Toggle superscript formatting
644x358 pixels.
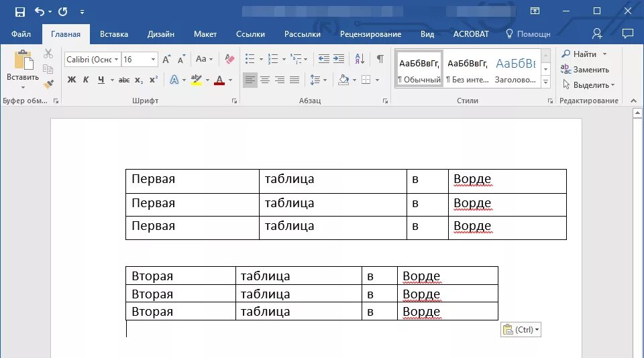153,80
